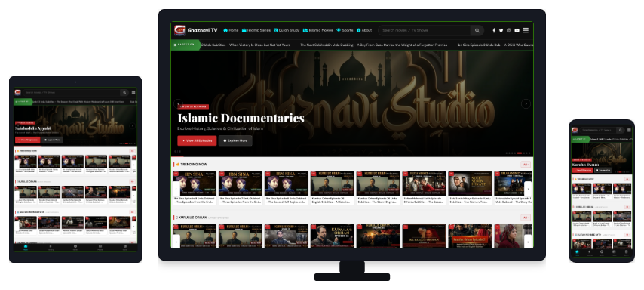Screen dimensions: 644x290
Task: Open the orange 'Kurulus Orhan Episode 21' banner thumbnail
Action: click(470, 236)
